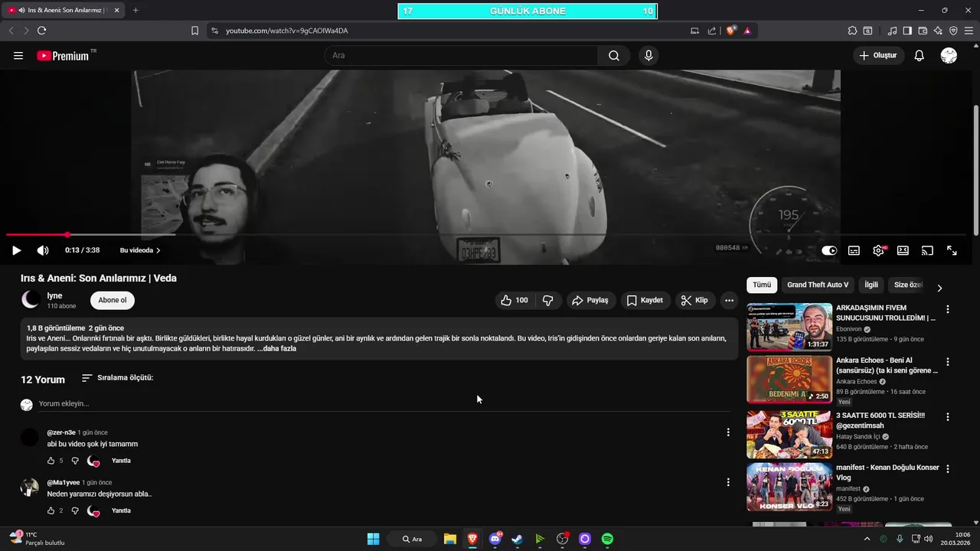980x551 pixels.
Task: Like the comment by @zer-n3e
Action: (x=51, y=461)
